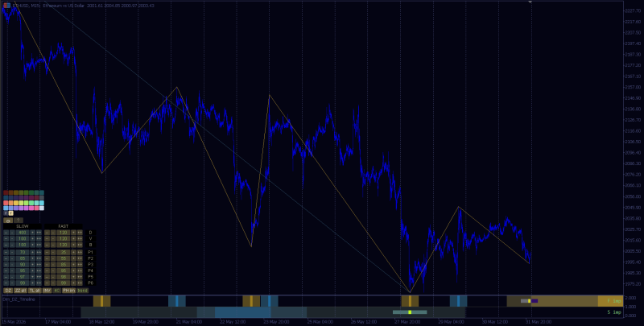
Task: Click the chart shift triangle marker at top
Action: (x=530, y=2)
